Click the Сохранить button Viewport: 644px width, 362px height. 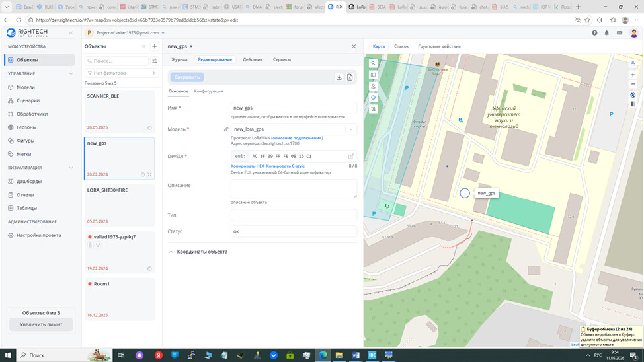[187, 77]
